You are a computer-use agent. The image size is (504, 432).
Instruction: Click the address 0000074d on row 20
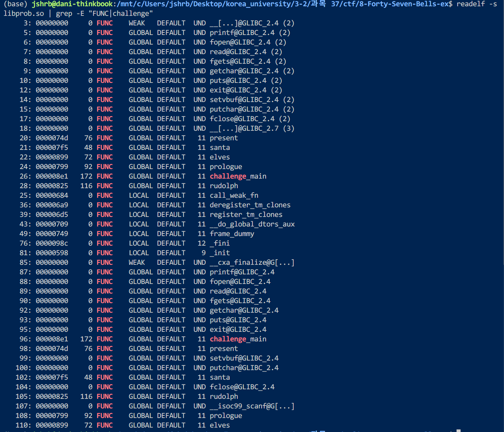tap(52, 138)
